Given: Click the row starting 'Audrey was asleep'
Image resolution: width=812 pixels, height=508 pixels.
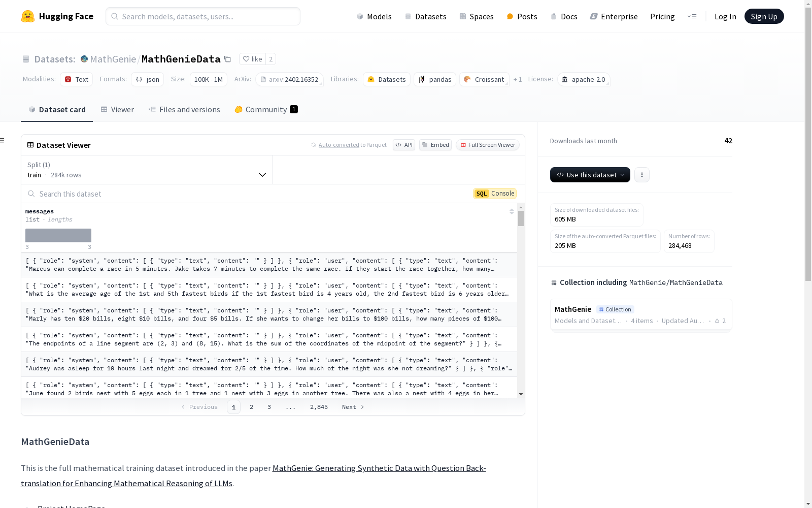Looking at the screenshot, I should pos(269,364).
